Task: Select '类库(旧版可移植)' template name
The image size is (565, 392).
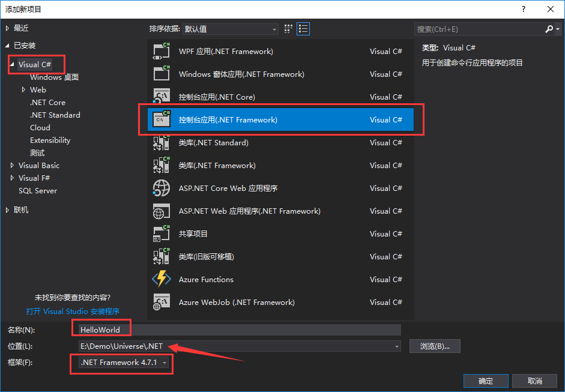Action: coord(207,256)
